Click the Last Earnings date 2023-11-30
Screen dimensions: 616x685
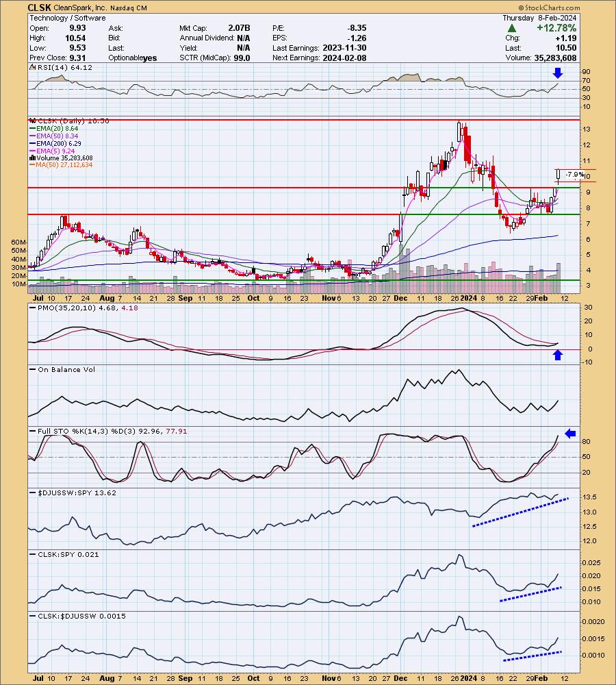344,48
